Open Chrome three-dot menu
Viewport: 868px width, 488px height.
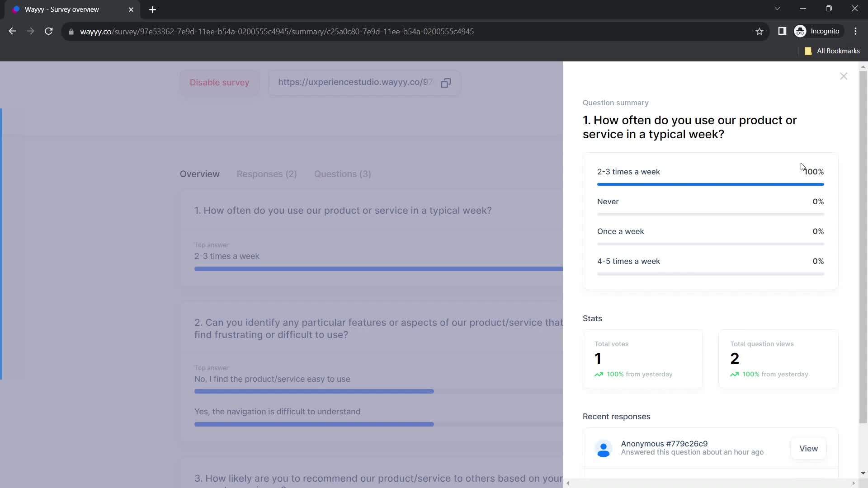pyautogui.click(x=855, y=31)
